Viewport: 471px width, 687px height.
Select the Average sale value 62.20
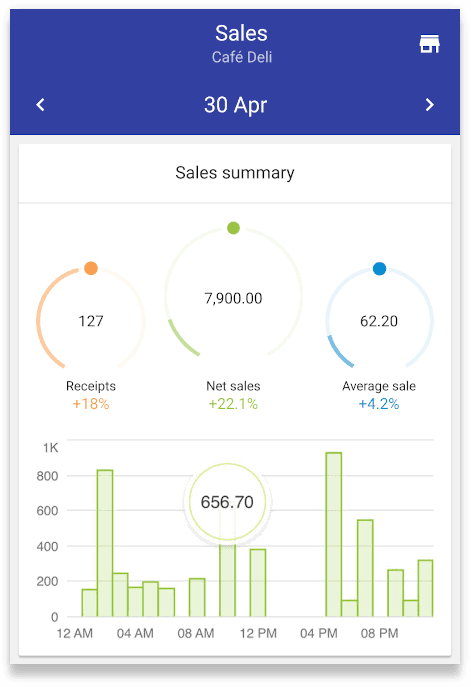pyautogui.click(x=379, y=321)
